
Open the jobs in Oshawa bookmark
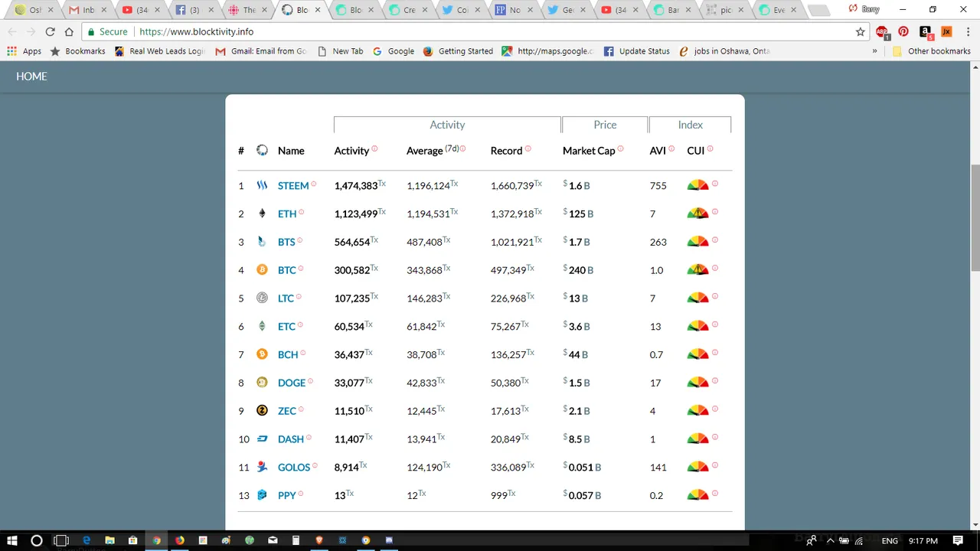[724, 51]
